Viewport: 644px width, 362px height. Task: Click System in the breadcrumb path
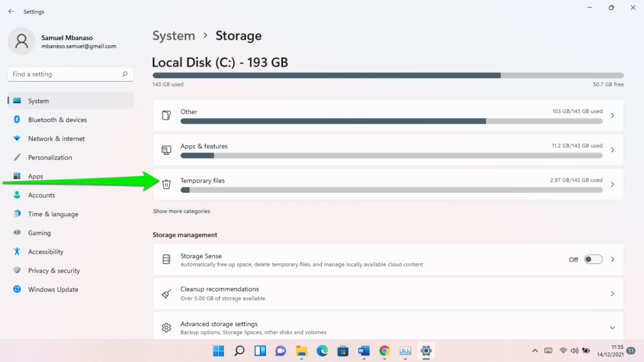(x=174, y=36)
